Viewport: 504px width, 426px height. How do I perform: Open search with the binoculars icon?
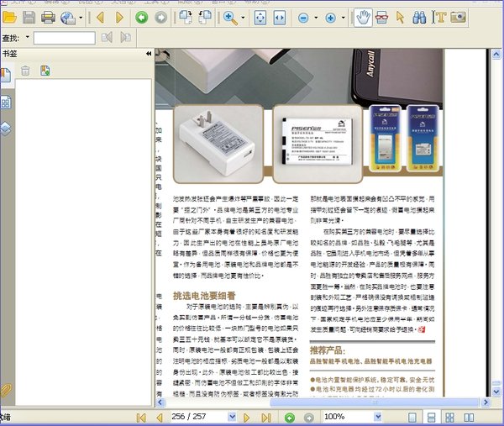(419, 18)
